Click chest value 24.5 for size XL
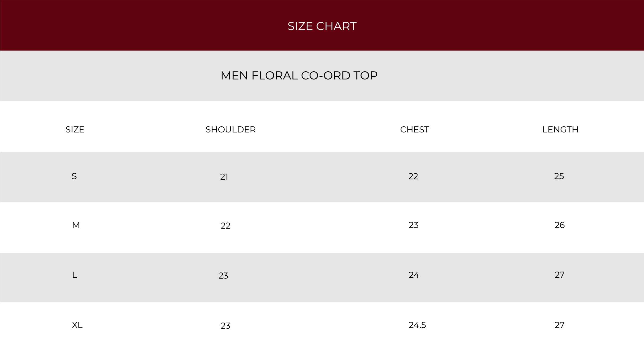This screenshot has width=644, height=353. 417,325
